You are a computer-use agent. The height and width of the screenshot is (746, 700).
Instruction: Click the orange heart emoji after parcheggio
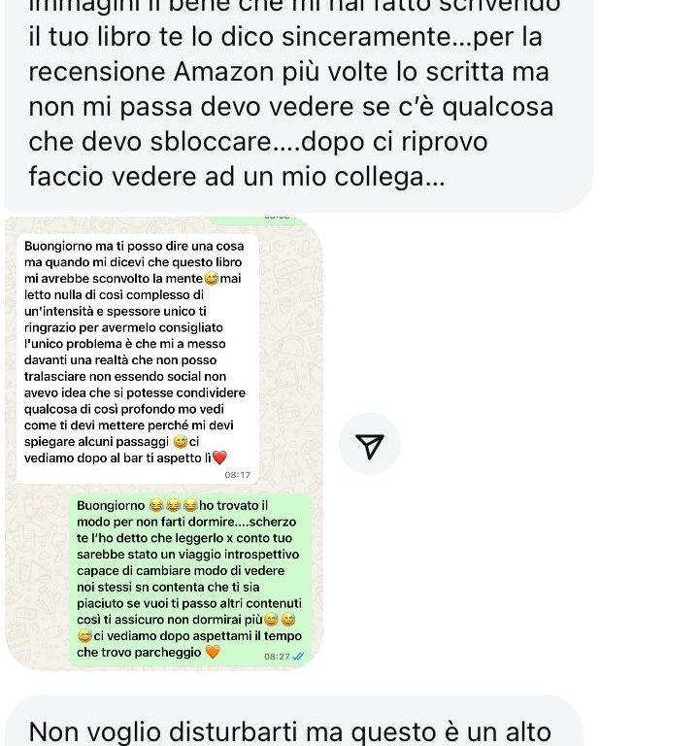point(213,652)
